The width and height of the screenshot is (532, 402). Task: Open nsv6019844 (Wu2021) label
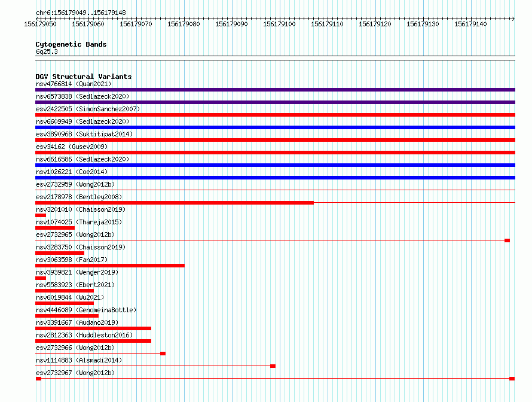[70, 297]
